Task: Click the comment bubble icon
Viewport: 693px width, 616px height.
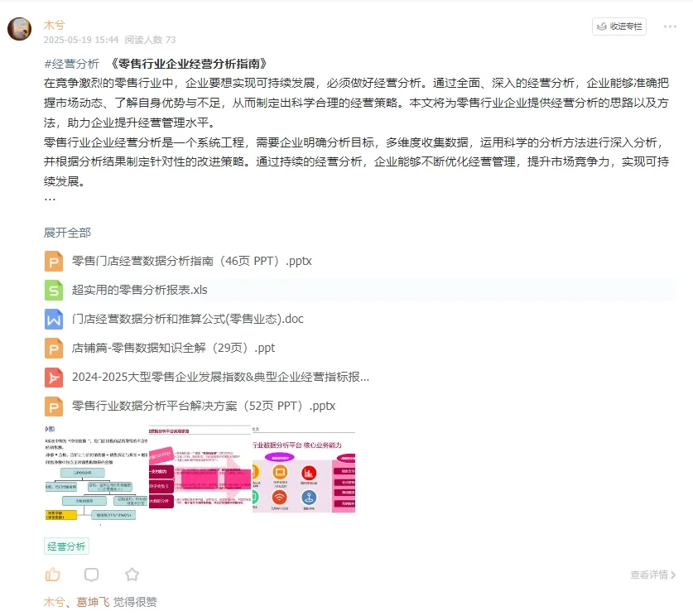Action: 91,575
